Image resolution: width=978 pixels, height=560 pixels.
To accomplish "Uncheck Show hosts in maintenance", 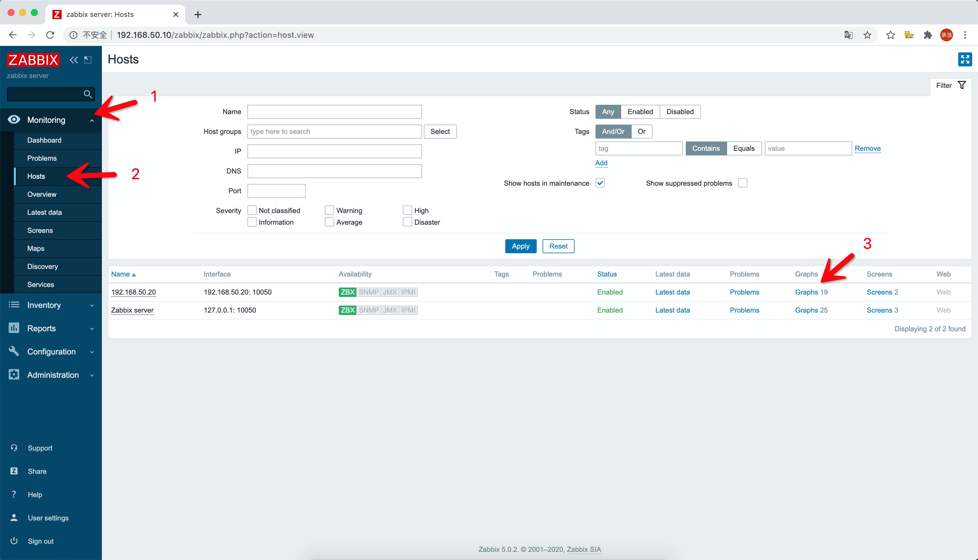I will [x=600, y=183].
